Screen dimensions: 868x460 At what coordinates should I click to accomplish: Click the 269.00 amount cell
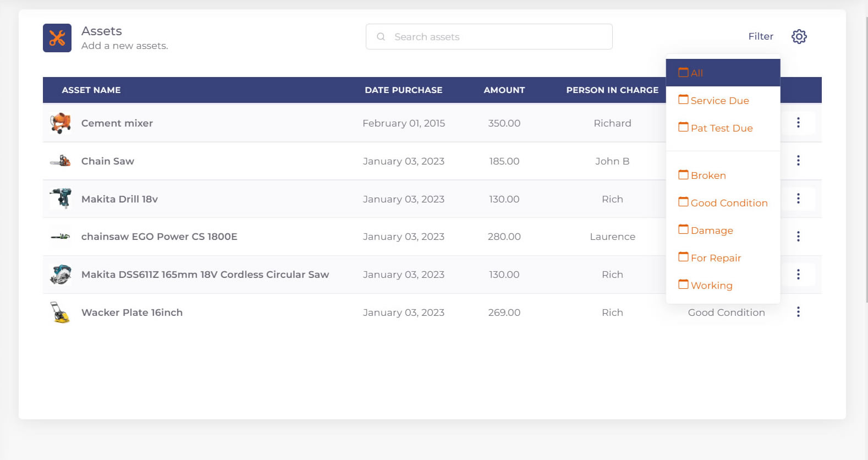coord(504,313)
